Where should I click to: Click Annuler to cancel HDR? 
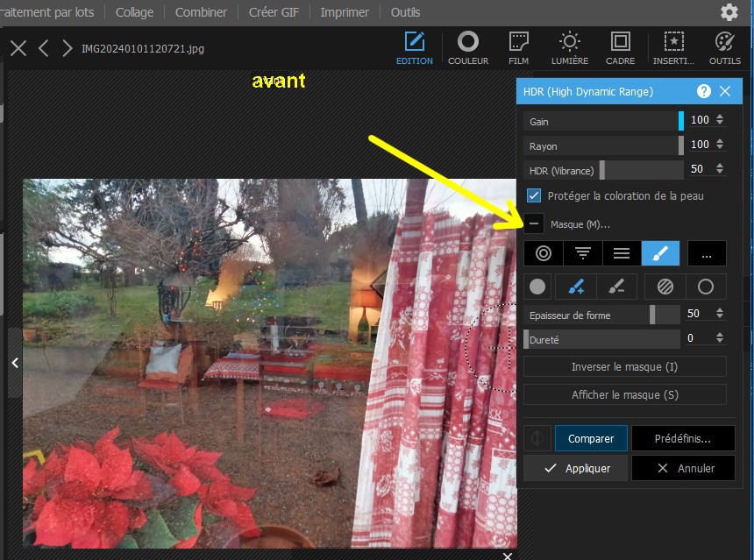point(683,468)
